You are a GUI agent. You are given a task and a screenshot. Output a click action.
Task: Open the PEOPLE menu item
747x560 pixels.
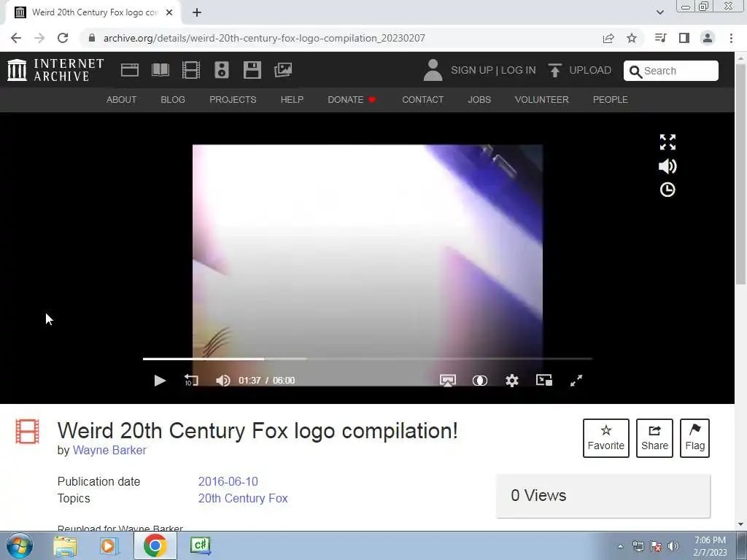tap(611, 99)
